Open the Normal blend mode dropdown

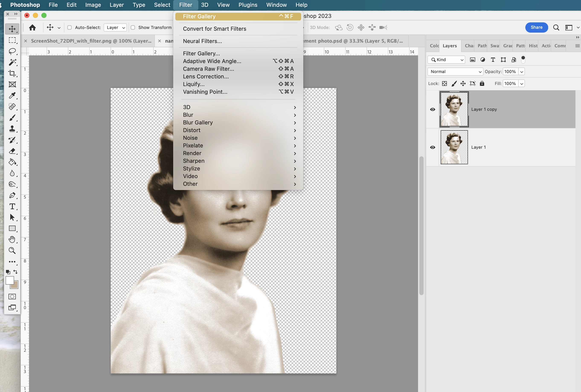[x=455, y=72]
